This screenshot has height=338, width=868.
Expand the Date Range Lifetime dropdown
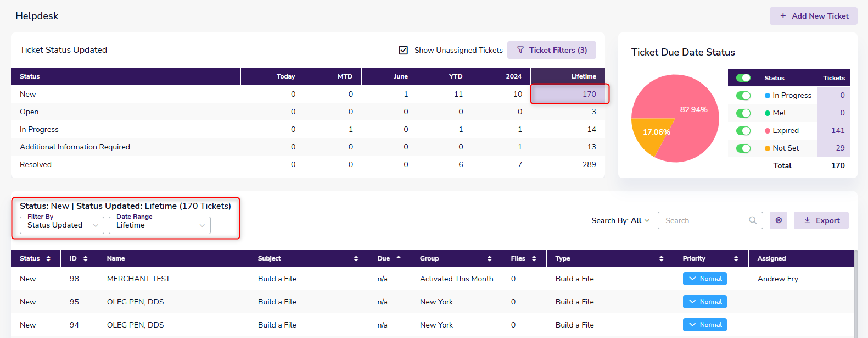point(159,225)
